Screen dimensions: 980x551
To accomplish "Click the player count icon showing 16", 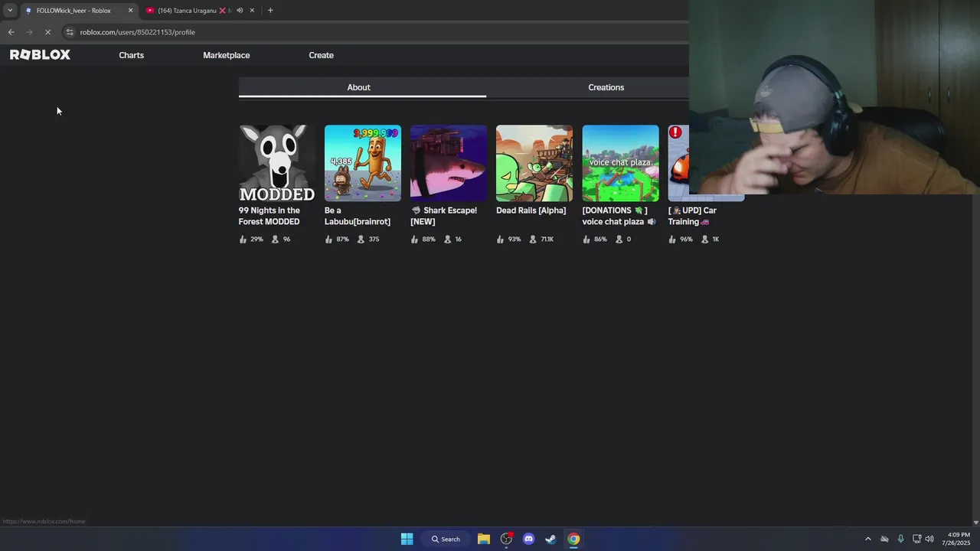I will tap(448, 240).
